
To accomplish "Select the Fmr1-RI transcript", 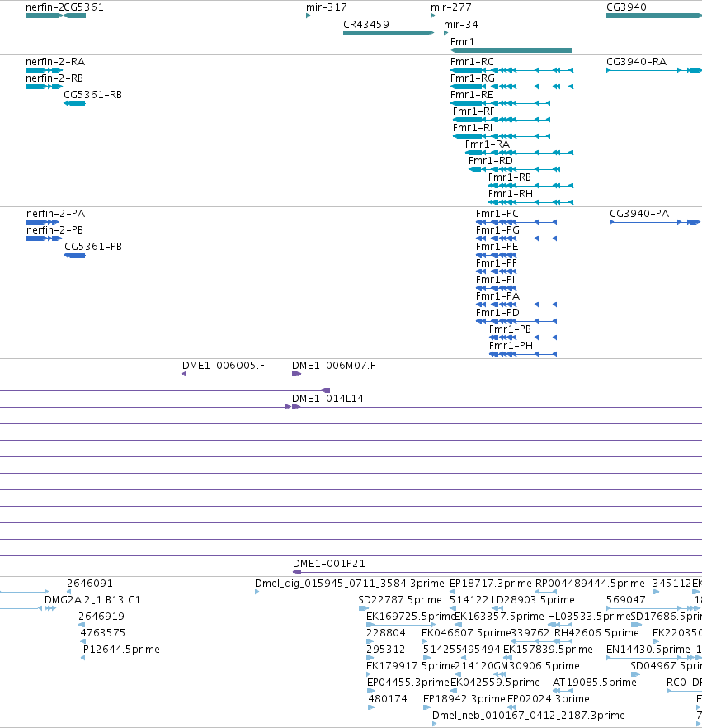I will (x=502, y=136).
